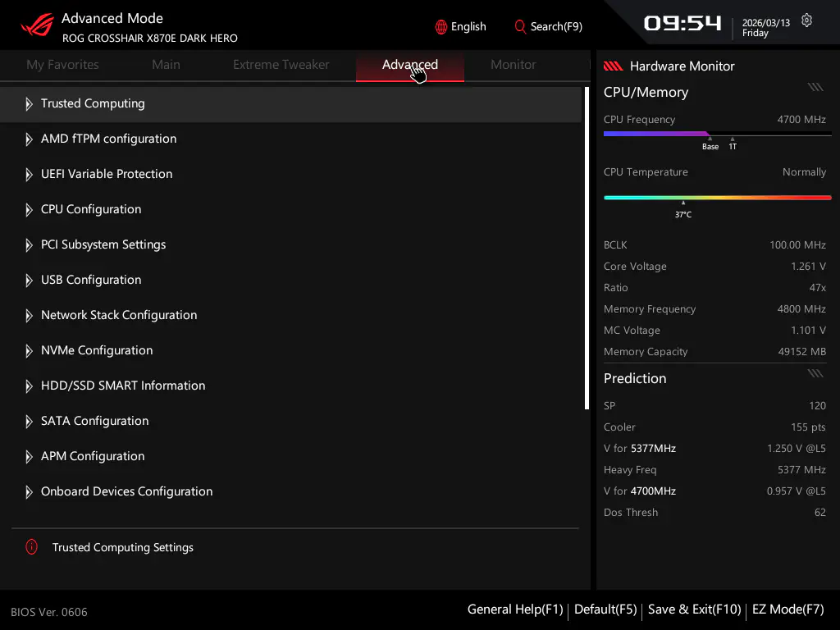
Task: Expand the SATA Configuration arrow
Action: pos(29,422)
